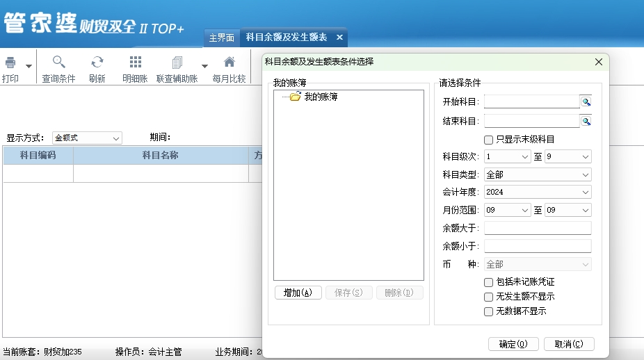Focus the 结束科目 input field
Viewport: 644px width, 360px height.
click(x=532, y=121)
